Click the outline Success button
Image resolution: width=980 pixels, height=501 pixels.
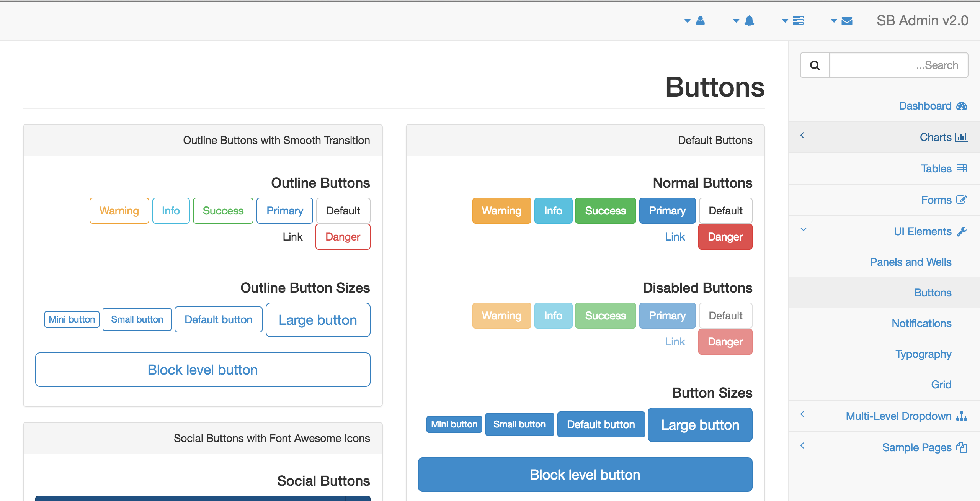click(223, 211)
